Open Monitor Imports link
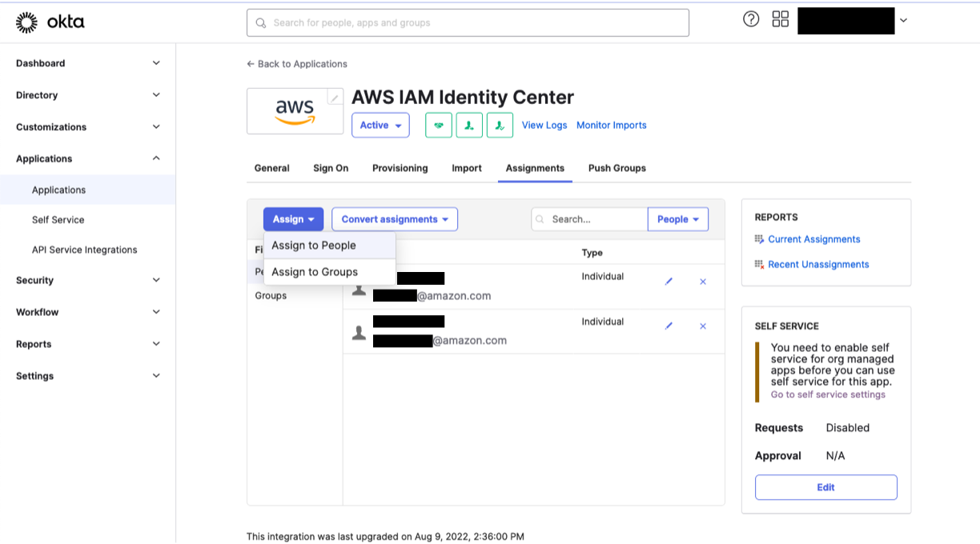 [612, 126]
